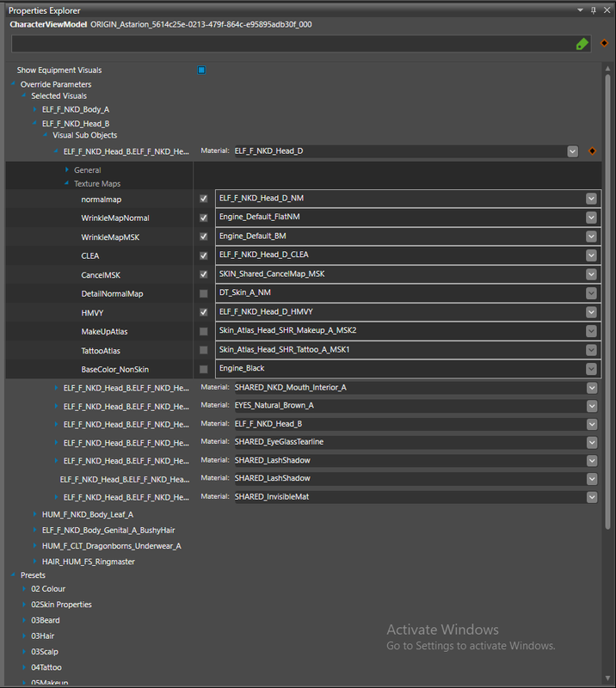This screenshot has width=616, height=688.
Task: Expand the ELF_F_NKD_Body_A node
Action: [x=34, y=109]
